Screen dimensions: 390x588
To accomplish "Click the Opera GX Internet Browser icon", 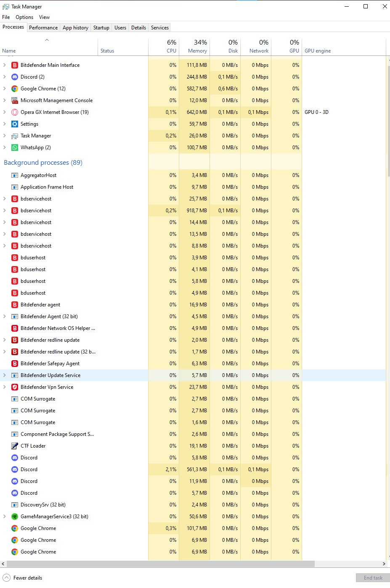I will [15, 112].
